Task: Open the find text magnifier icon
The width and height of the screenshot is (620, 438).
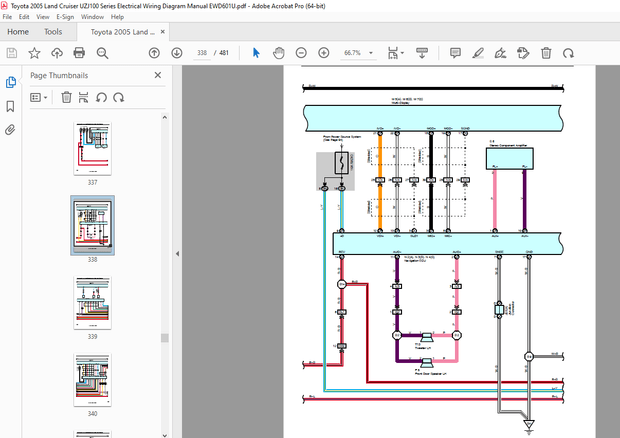Action: [102, 53]
